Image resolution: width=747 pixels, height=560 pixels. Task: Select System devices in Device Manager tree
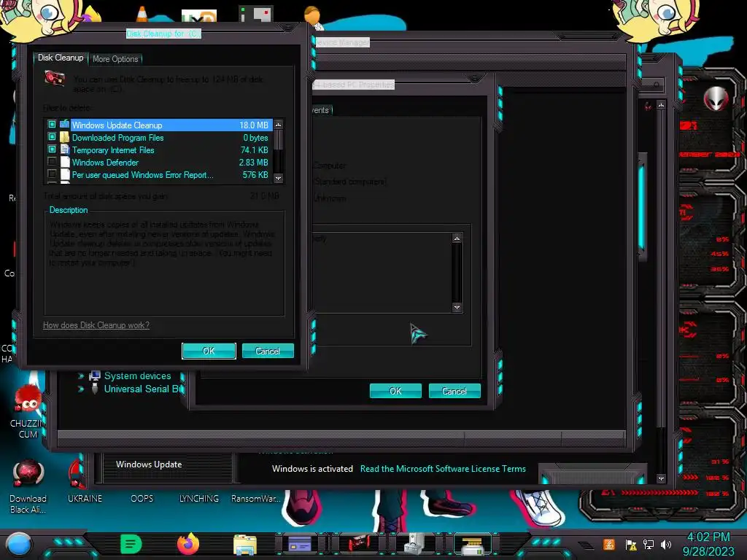(x=138, y=376)
